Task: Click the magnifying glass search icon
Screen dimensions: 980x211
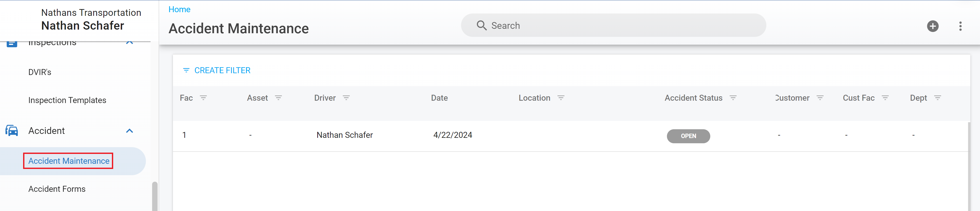Action: 481,25
